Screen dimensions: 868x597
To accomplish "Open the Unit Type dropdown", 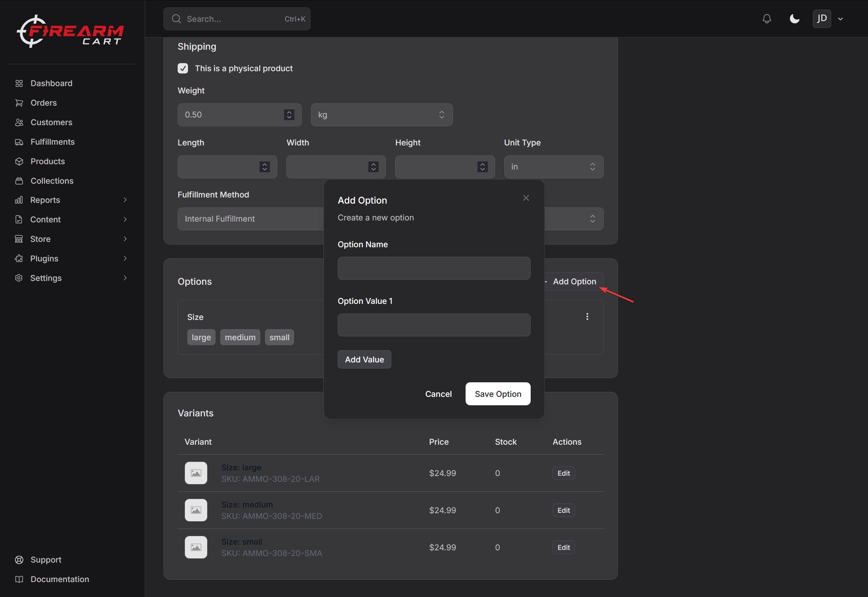I will [554, 167].
